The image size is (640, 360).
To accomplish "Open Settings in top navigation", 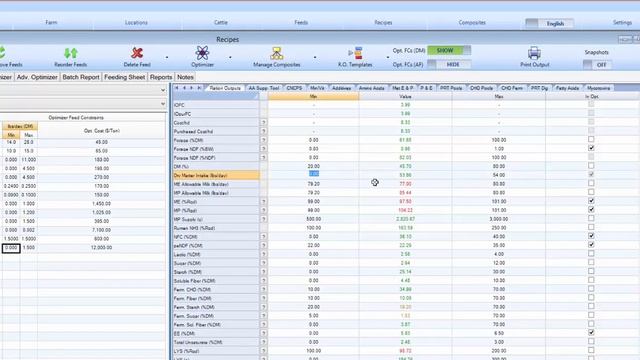I will point(622,22).
